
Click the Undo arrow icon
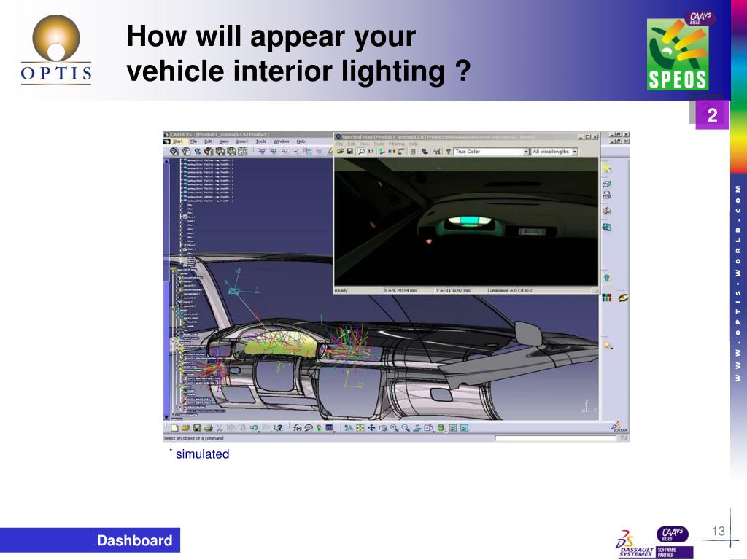tap(255, 427)
